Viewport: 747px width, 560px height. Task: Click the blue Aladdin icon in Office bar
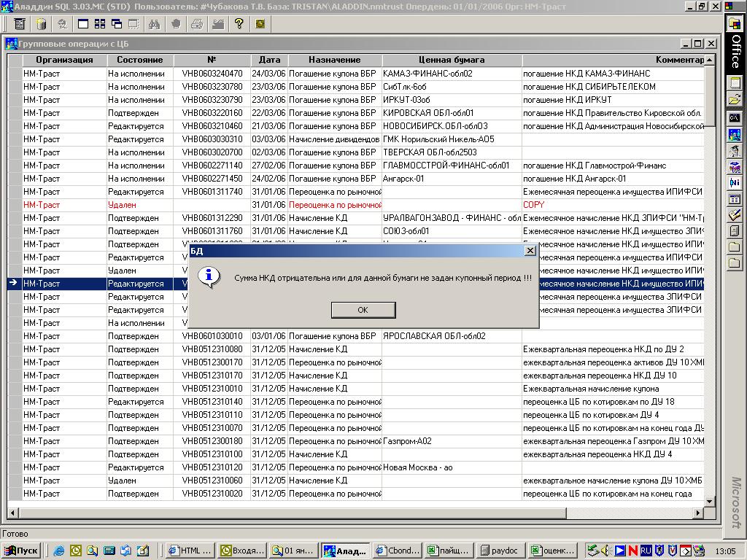pos(735,134)
